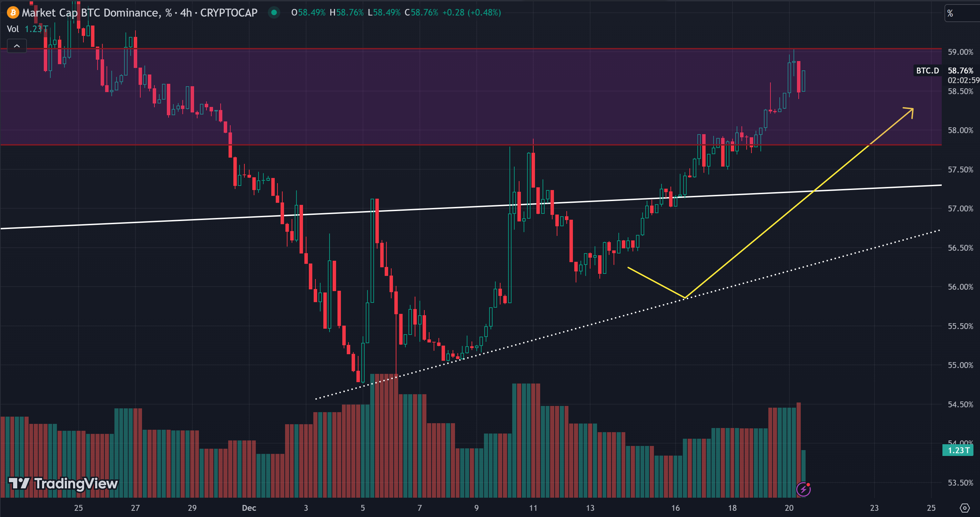Click the Bitcoin symbol logo icon

pos(13,12)
